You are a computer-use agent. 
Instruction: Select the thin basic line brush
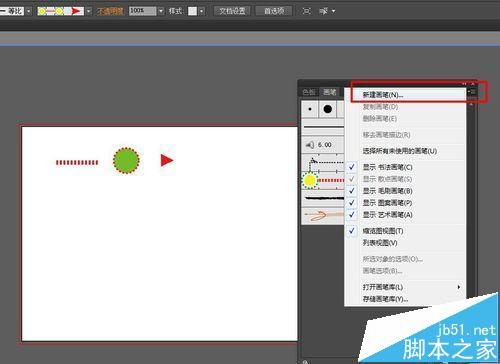[323, 127]
